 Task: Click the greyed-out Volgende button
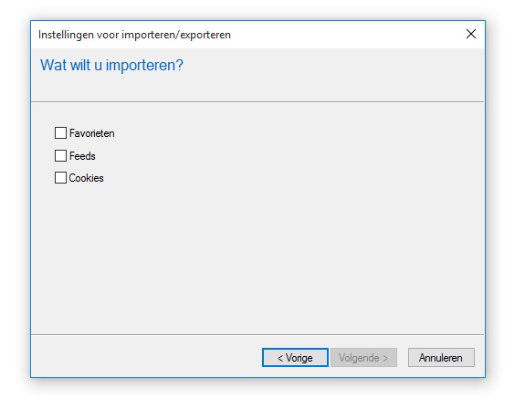pyautogui.click(x=363, y=358)
